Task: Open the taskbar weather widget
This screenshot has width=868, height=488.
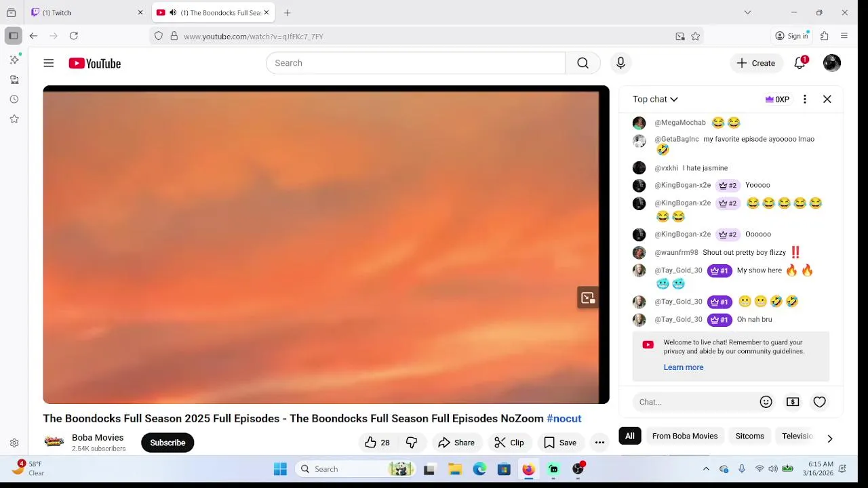Action: tap(28, 468)
